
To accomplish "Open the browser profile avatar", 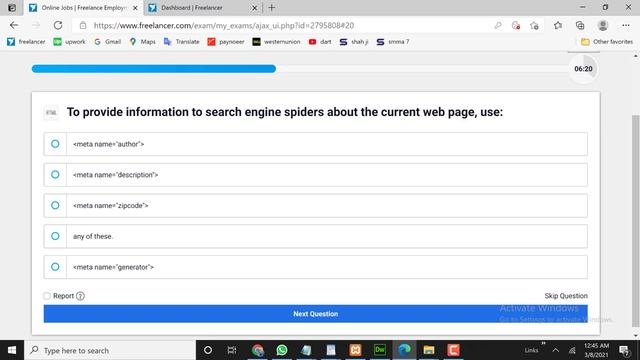I will (x=603, y=25).
